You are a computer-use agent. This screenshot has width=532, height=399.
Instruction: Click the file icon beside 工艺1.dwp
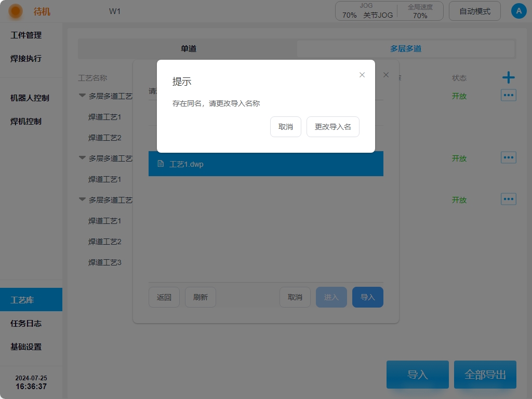coord(161,164)
